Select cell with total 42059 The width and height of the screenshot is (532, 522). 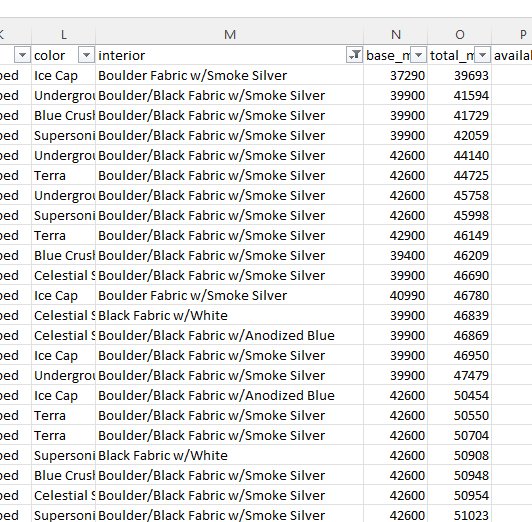[460, 135]
